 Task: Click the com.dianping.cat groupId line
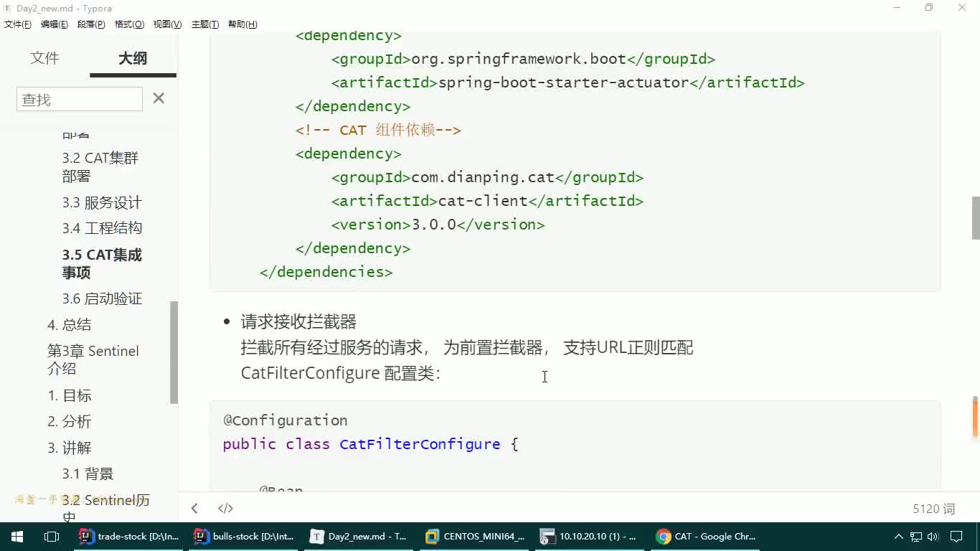tap(487, 177)
